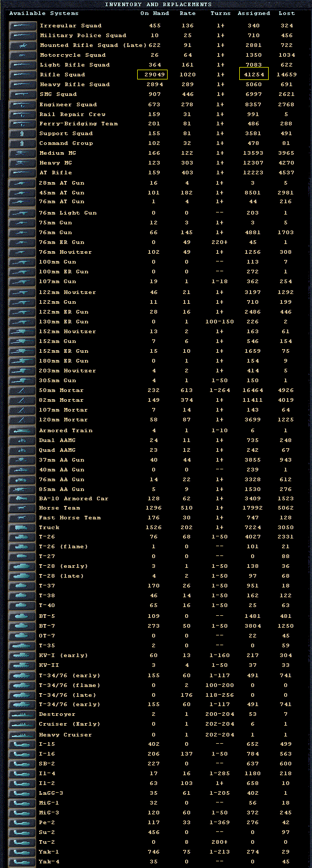Click the T-34/76 (flame) tank icon
The width and height of the screenshot is (312, 868).
[x=23, y=685]
